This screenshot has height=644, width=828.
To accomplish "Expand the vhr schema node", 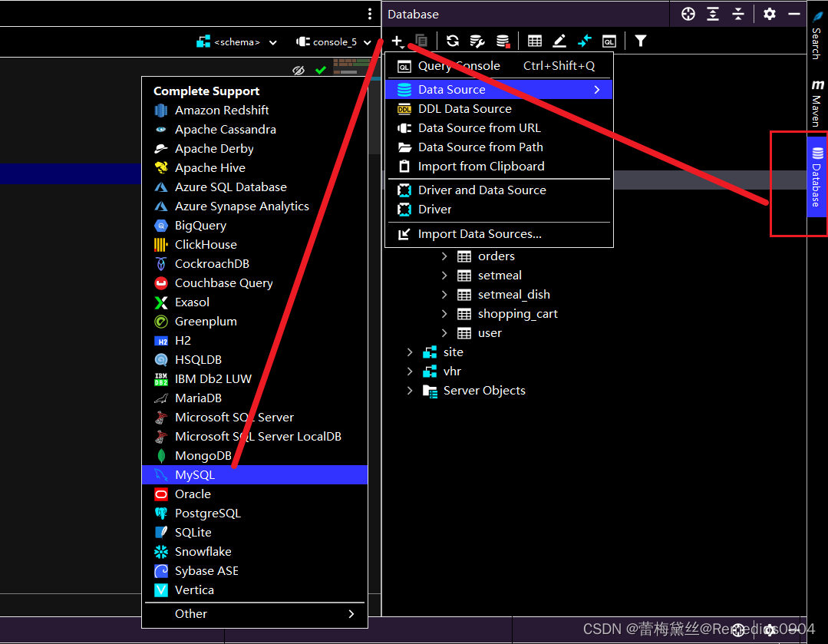I will (x=410, y=372).
